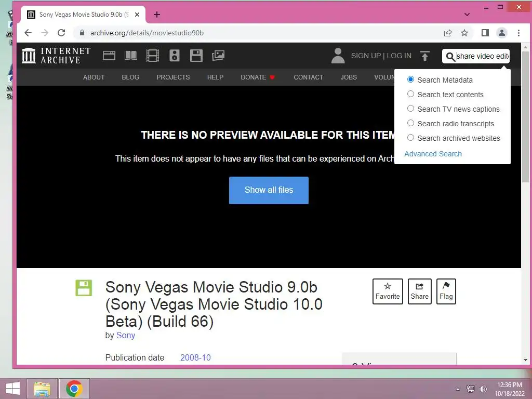532x399 pixels.
Task: Open the Advanced Search link
Action: coord(433,154)
